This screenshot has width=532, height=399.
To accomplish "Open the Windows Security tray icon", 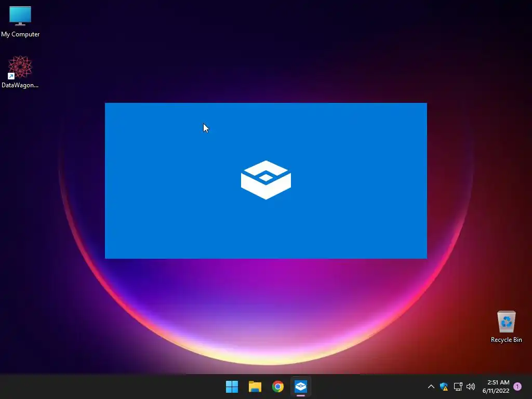I will click(x=444, y=387).
